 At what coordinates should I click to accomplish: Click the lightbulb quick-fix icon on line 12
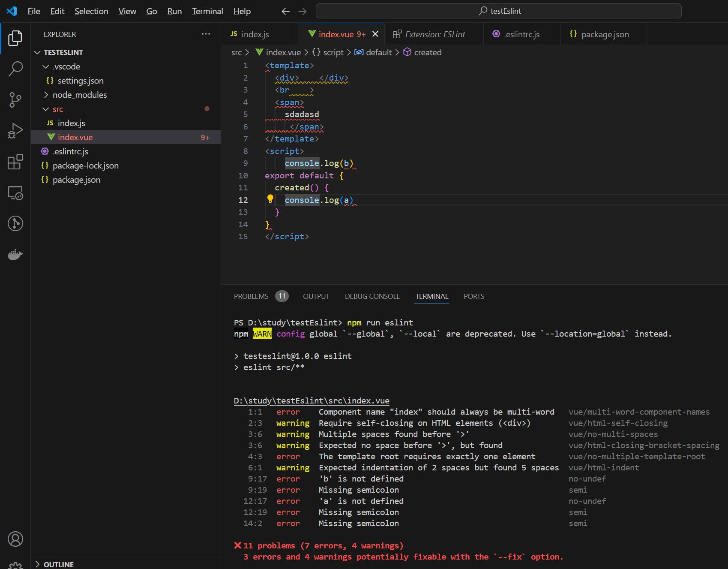270,199
